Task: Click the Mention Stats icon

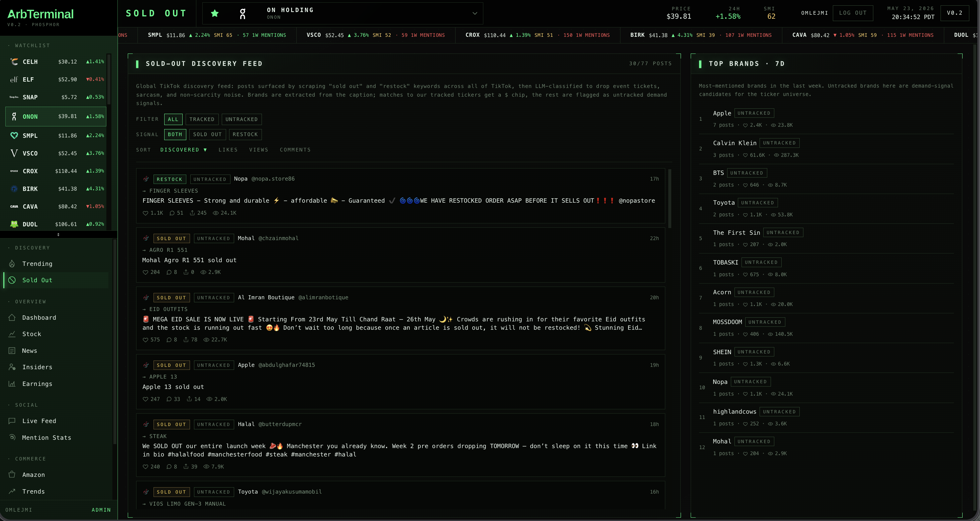Action: 12,437
